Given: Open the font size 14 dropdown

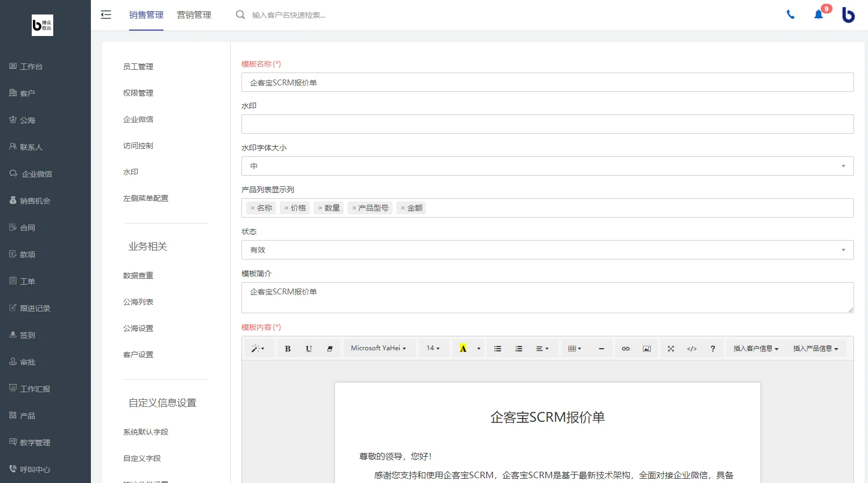Looking at the screenshot, I should [x=433, y=349].
